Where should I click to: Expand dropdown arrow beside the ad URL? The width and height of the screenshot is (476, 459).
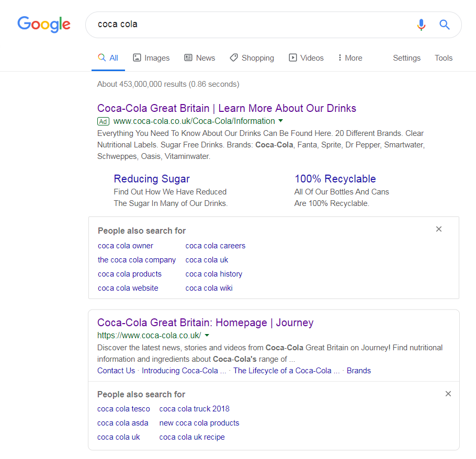(x=281, y=121)
